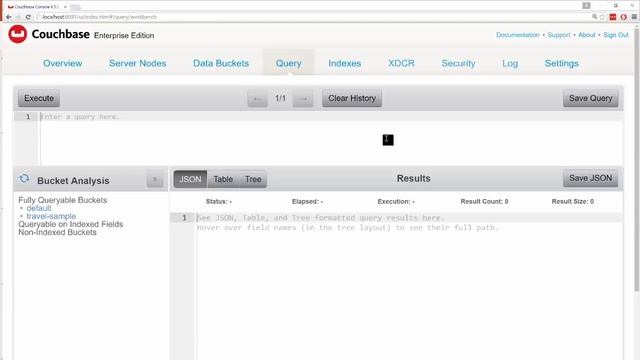
Task: Open the Indexes tab
Action: coord(344,63)
